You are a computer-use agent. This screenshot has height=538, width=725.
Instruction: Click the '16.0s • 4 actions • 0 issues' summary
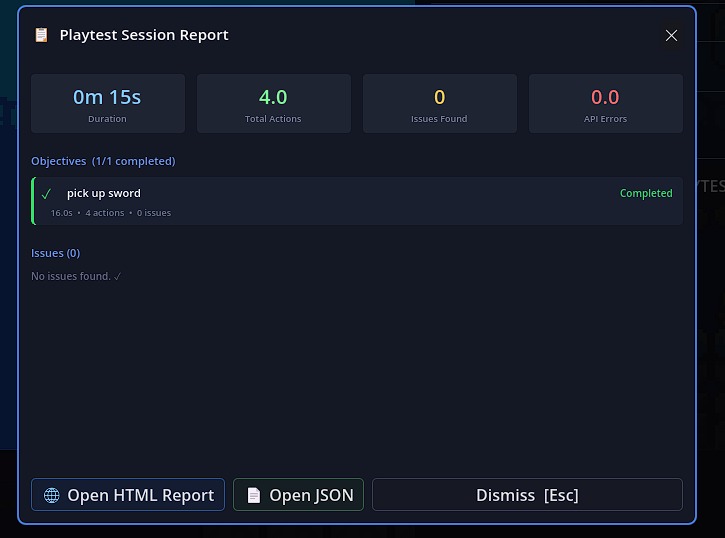coord(111,213)
